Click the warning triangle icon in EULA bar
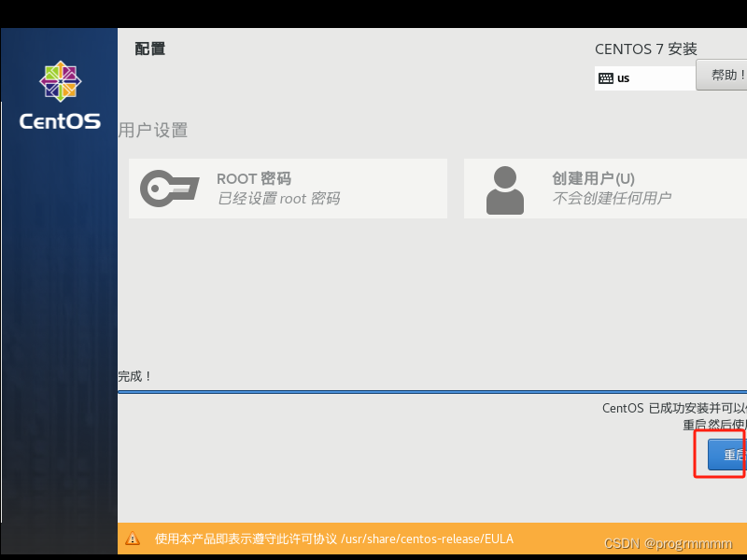This screenshot has height=560, width=747. pos(133,539)
